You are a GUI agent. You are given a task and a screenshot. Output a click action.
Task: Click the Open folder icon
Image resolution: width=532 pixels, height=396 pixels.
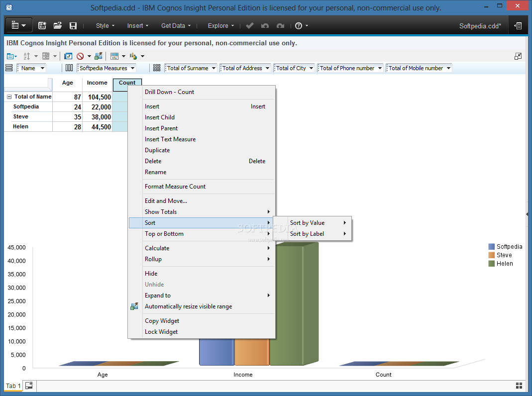tap(58, 25)
